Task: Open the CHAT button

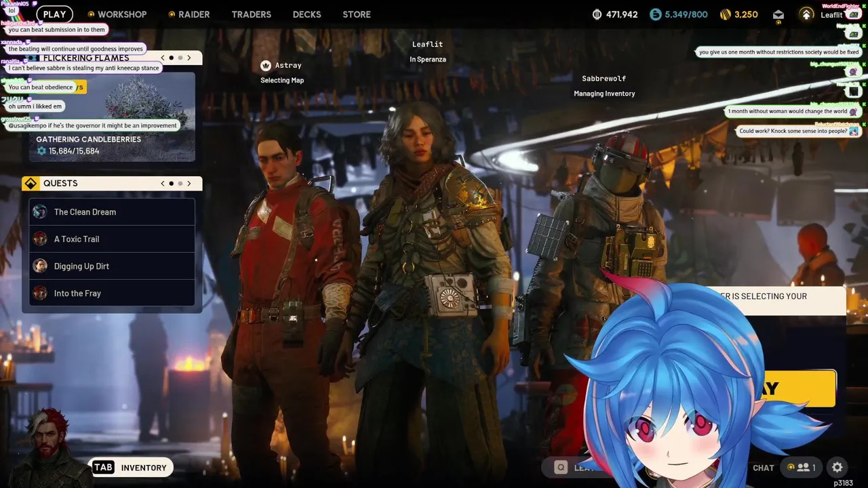Action: (763, 468)
